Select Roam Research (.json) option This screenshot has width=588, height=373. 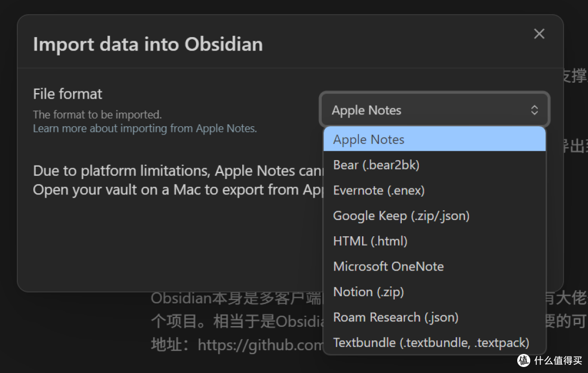coord(434,317)
